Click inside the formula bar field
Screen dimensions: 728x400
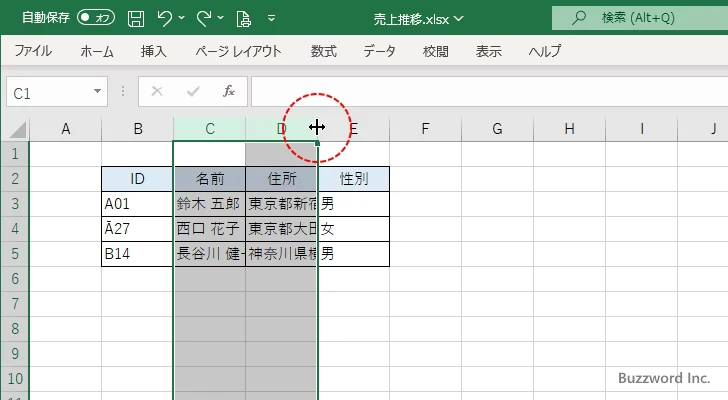[490, 92]
